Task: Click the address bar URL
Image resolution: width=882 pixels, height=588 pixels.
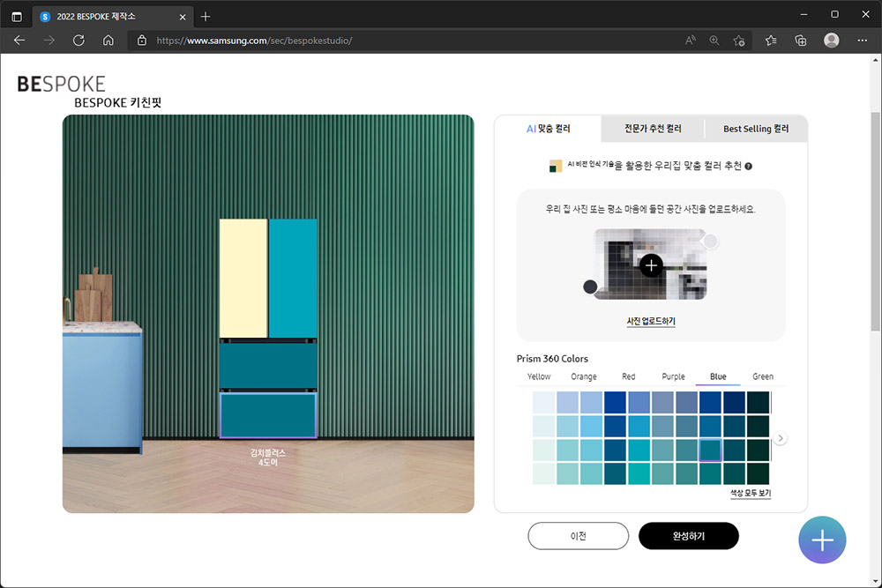Action: pos(254,41)
